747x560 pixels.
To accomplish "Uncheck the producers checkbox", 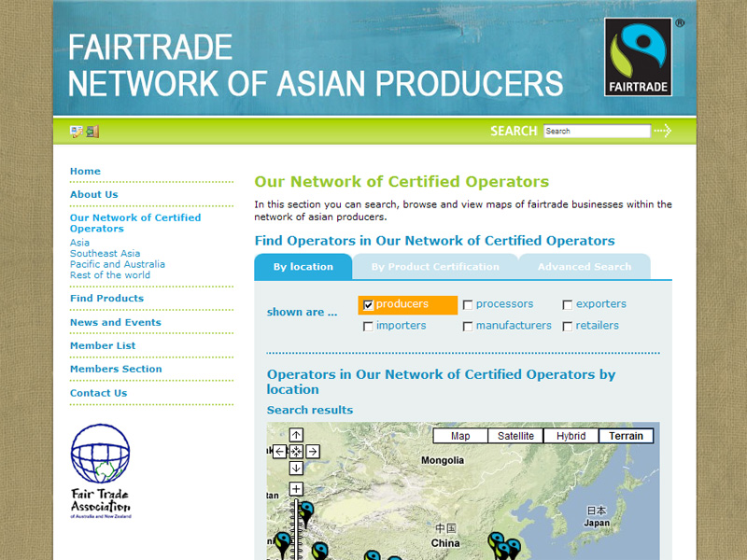I will [370, 304].
